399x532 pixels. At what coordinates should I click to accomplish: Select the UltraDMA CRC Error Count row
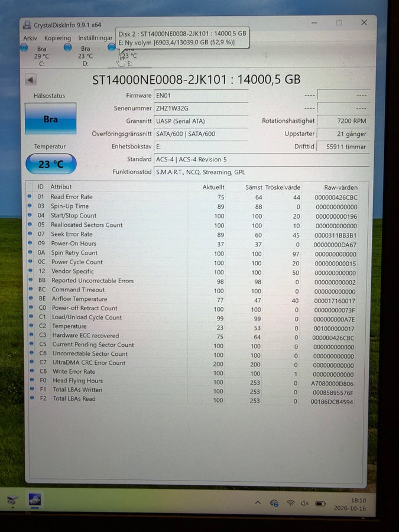click(x=193, y=364)
